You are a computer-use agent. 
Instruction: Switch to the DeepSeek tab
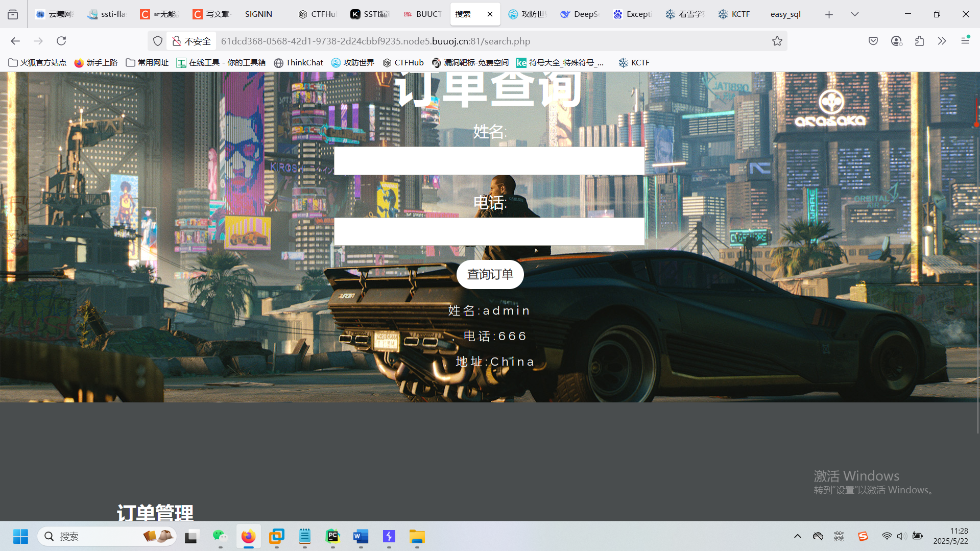pos(580,14)
